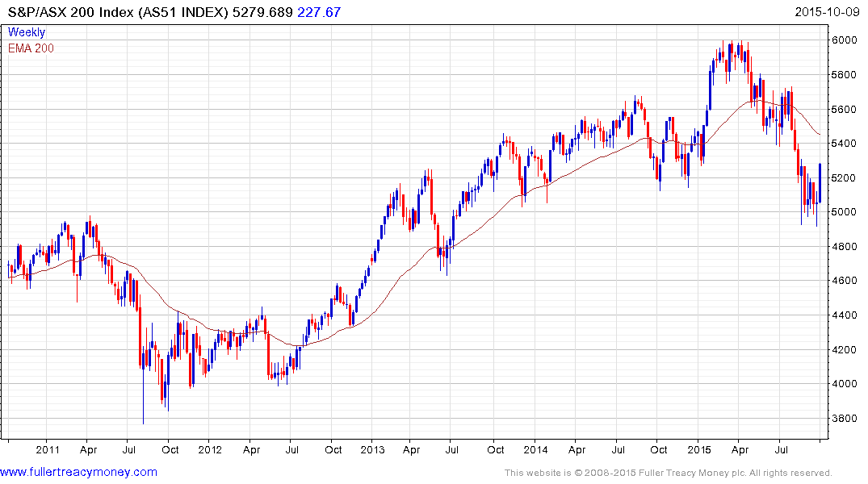Click the end of the red EMA 200 line
Viewport: 868px width, 484px height.
820,135
